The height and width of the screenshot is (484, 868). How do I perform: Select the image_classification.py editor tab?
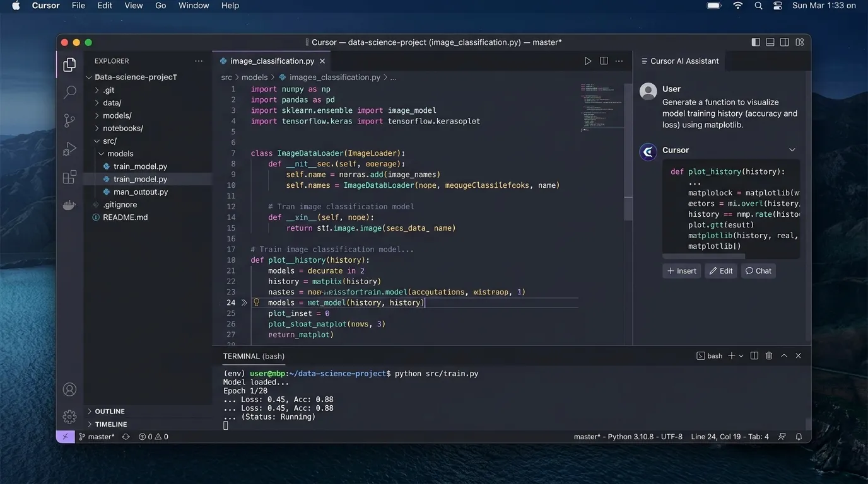[x=272, y=61]
